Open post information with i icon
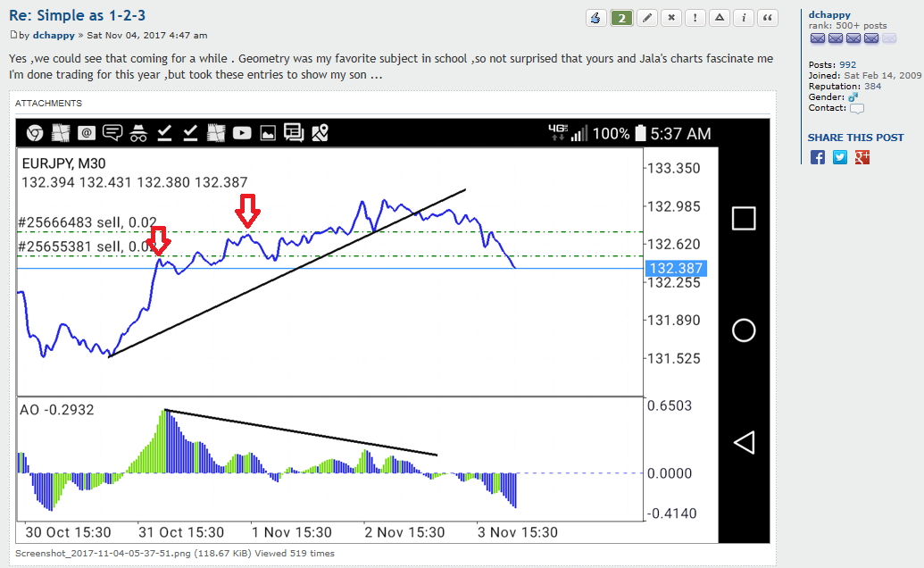924x568 pixels. point(743,18)
